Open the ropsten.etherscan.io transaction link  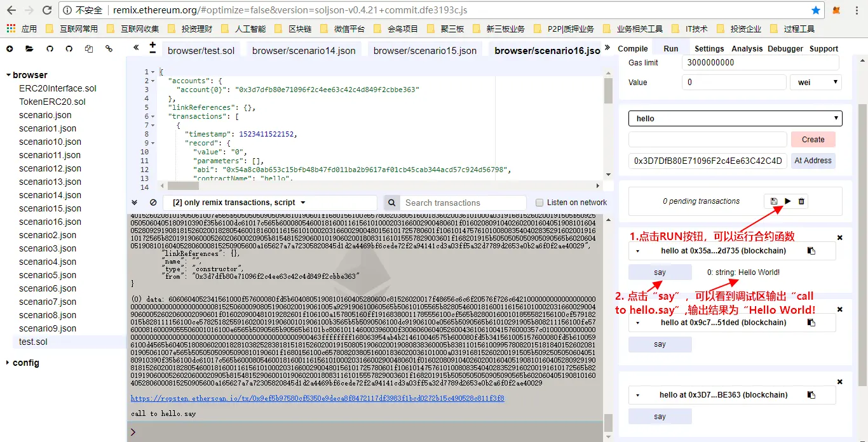[x=318, y=398]
